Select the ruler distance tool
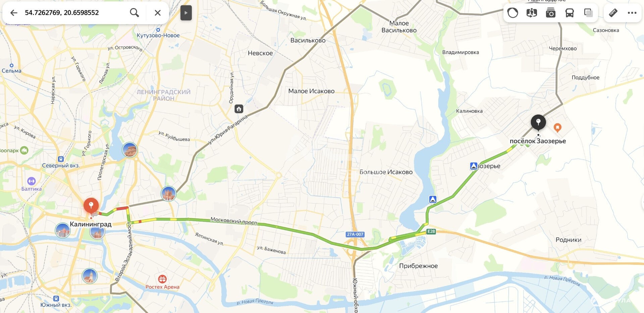The image size is (644, 313). (613, 13)
